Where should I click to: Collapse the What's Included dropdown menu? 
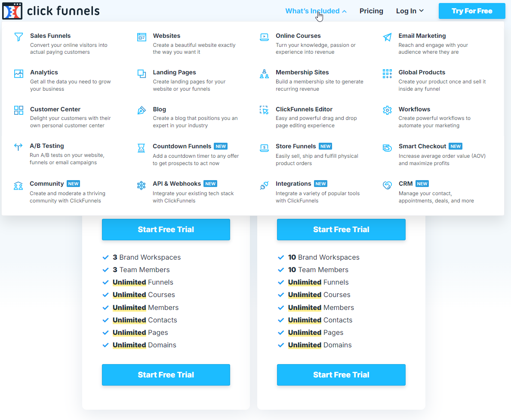click(316, 11)
